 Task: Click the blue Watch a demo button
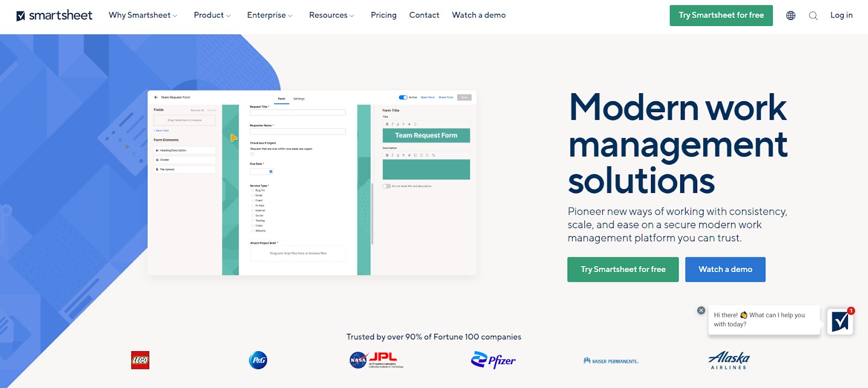[725, 269]
